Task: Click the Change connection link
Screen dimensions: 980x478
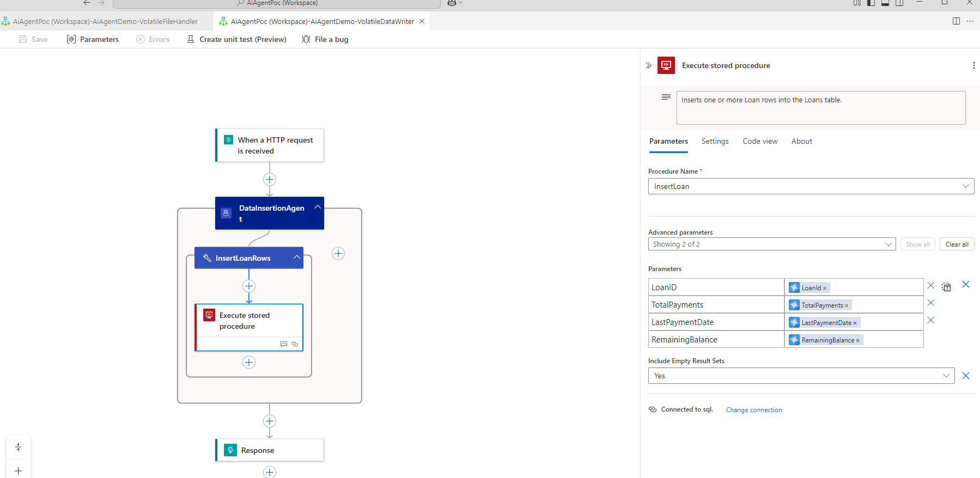Action: [753, 410]
